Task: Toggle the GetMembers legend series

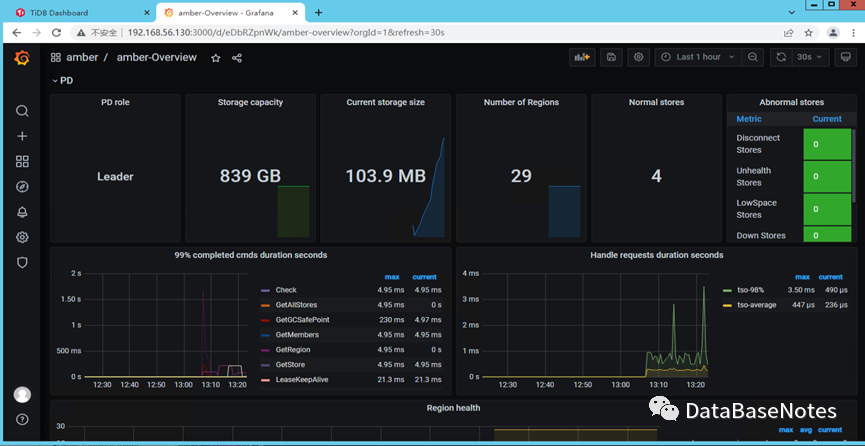Action: point(297,334)
